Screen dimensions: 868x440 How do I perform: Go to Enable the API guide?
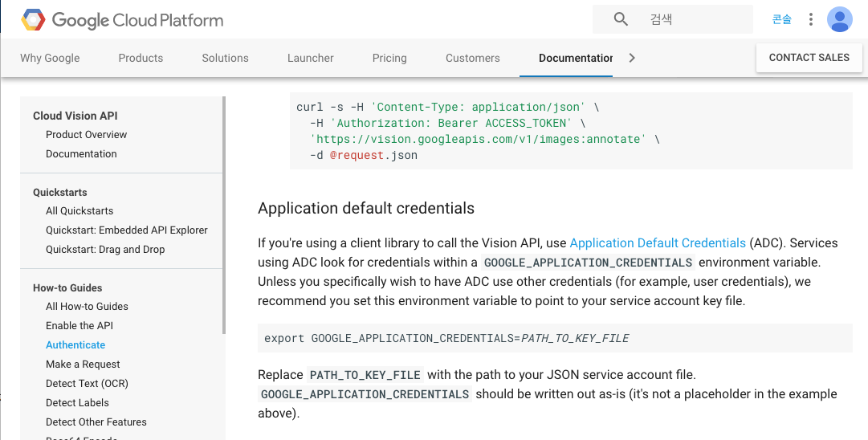tap(79, 326)
